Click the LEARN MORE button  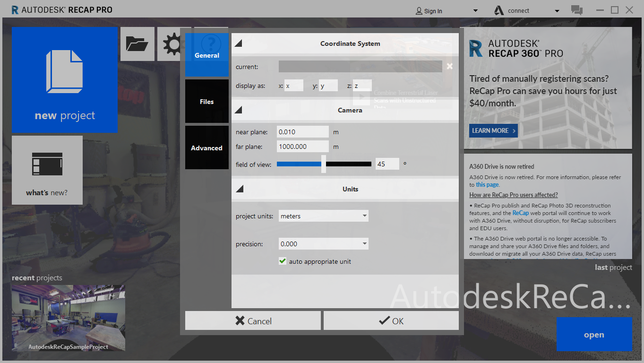(x=493, y=130)
